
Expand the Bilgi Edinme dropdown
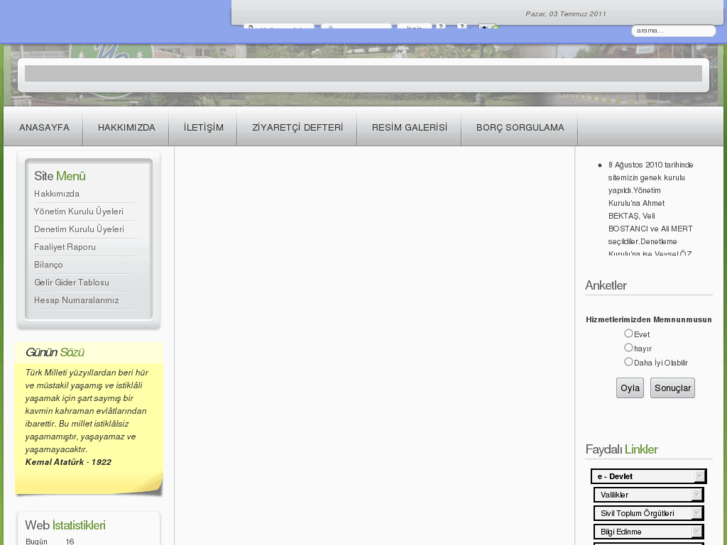pos(649,532)
